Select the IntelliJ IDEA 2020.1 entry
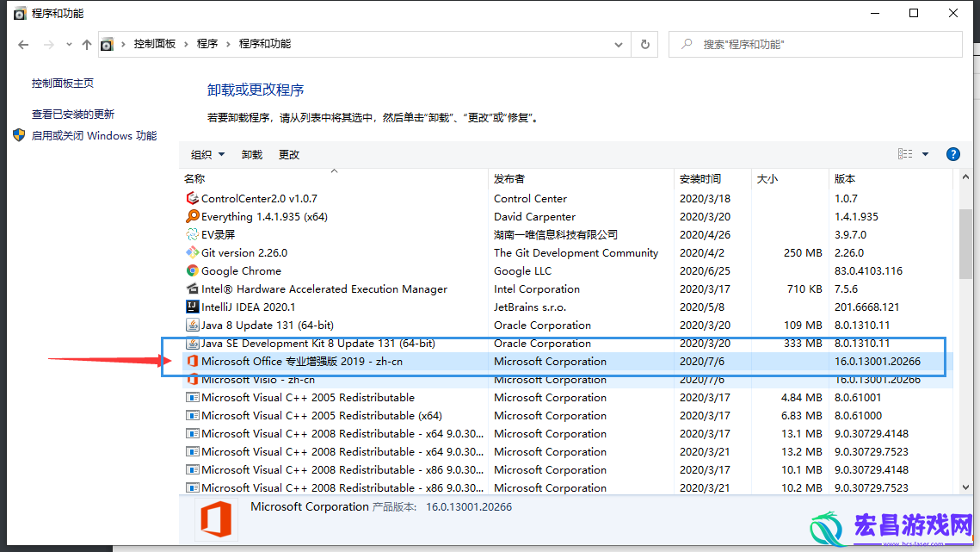This screenshot has width=980, height=552. (248, 307)
